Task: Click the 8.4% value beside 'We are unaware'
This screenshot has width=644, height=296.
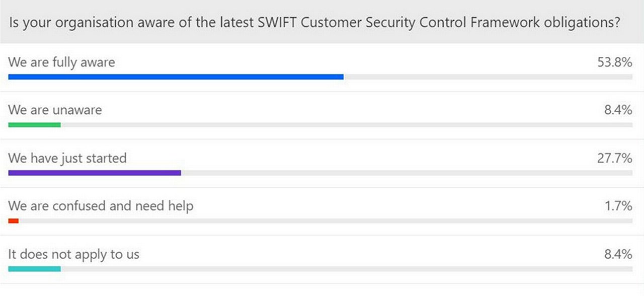Action: point(618,110)
